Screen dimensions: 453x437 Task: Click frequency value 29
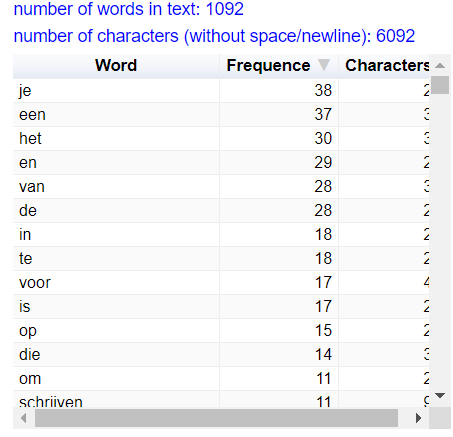point(323,163)
